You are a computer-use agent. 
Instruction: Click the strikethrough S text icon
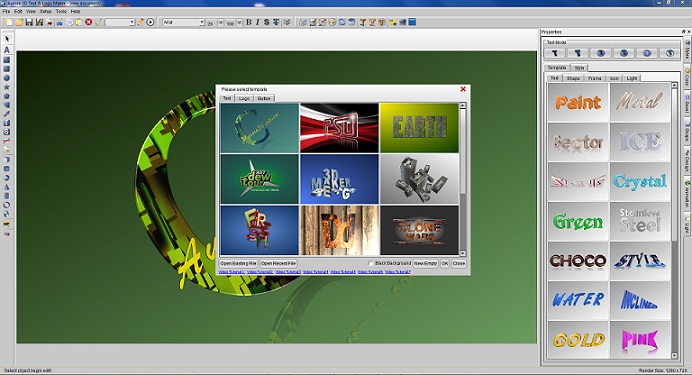(x=267, y=22)
